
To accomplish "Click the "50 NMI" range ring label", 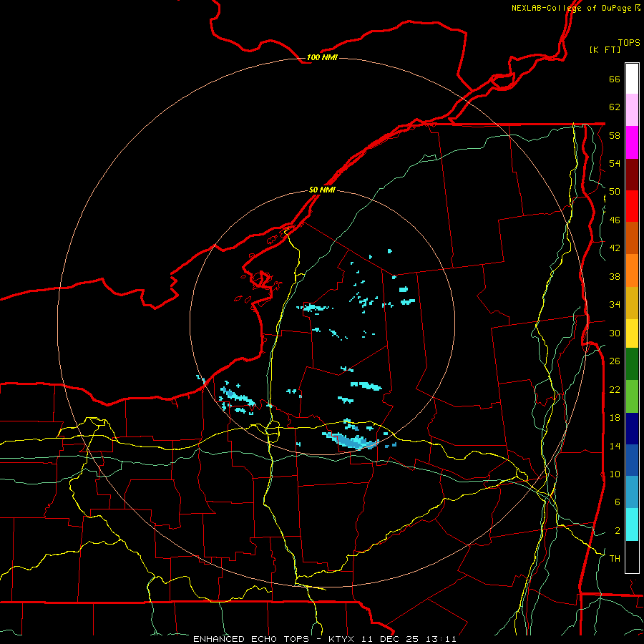I will (322, 190).
